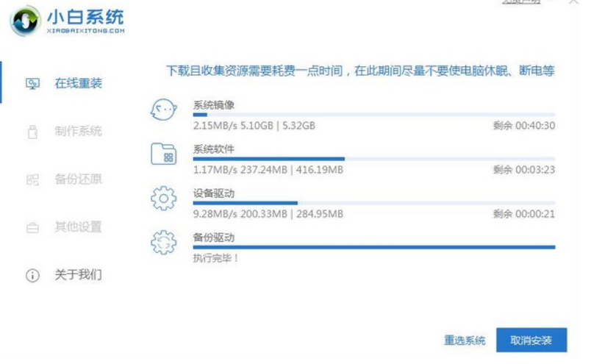
Task: Click the 执行完毕 status text
Action: [216, 258]
